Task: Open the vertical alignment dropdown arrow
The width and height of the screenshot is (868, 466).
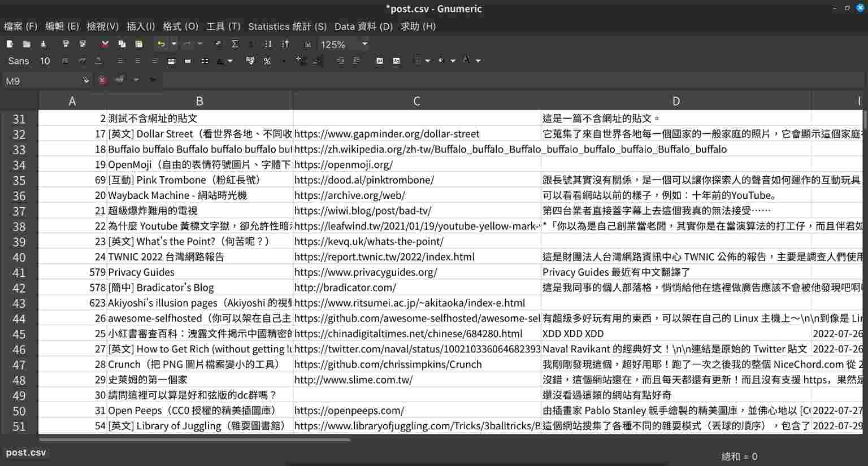Action: 231,61
